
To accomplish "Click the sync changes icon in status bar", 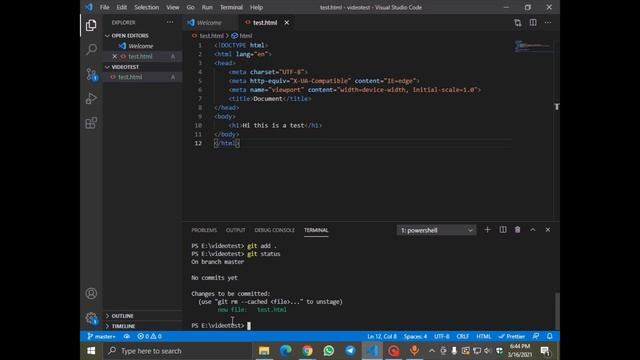I will [x=127, y=336].
